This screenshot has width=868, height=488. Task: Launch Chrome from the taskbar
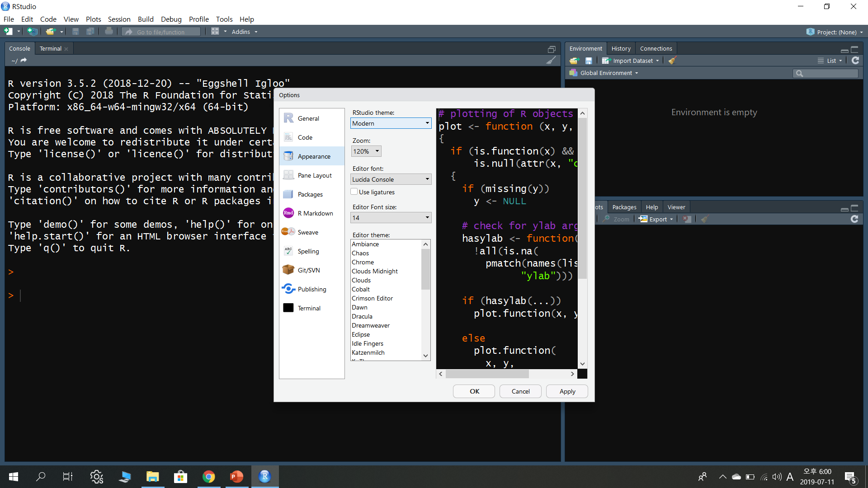tap(208, 477)
